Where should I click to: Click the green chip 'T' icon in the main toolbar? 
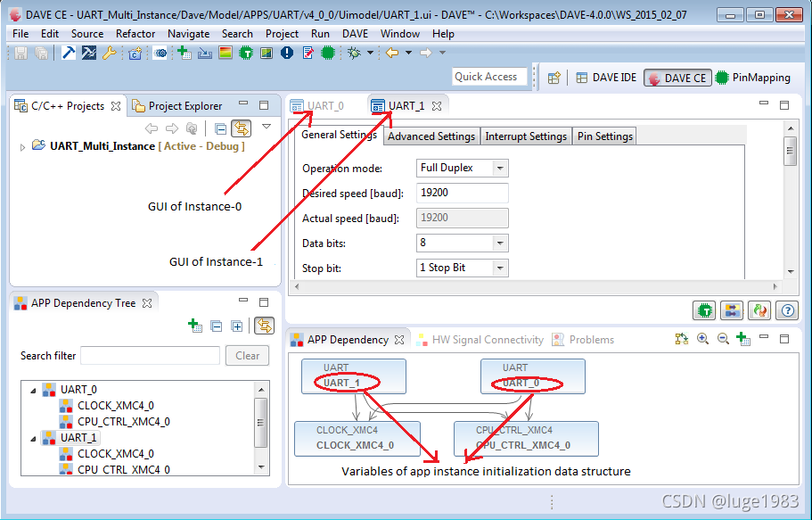246,53
